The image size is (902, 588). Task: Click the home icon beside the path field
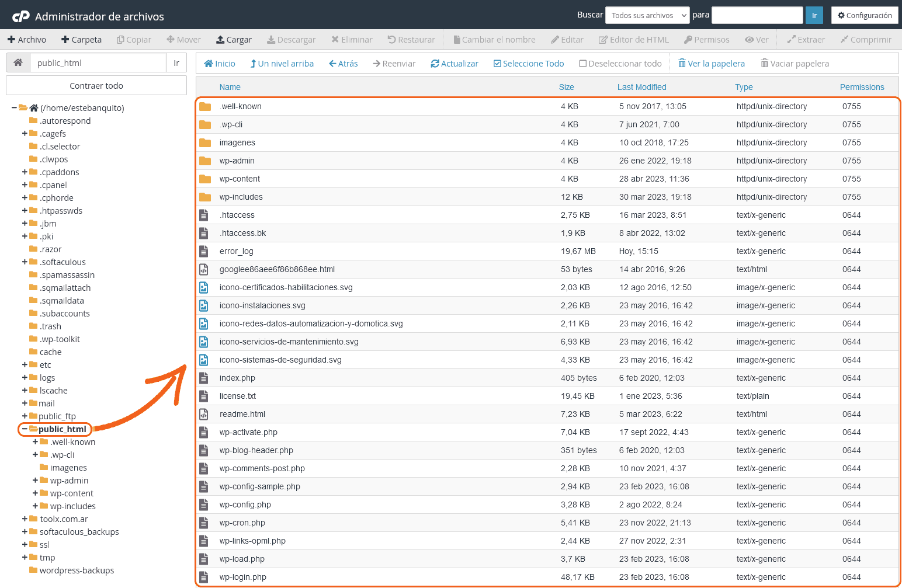[18, 63]
